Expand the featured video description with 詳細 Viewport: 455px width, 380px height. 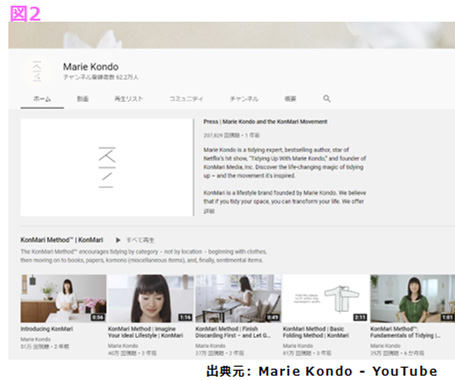point(209,211)
